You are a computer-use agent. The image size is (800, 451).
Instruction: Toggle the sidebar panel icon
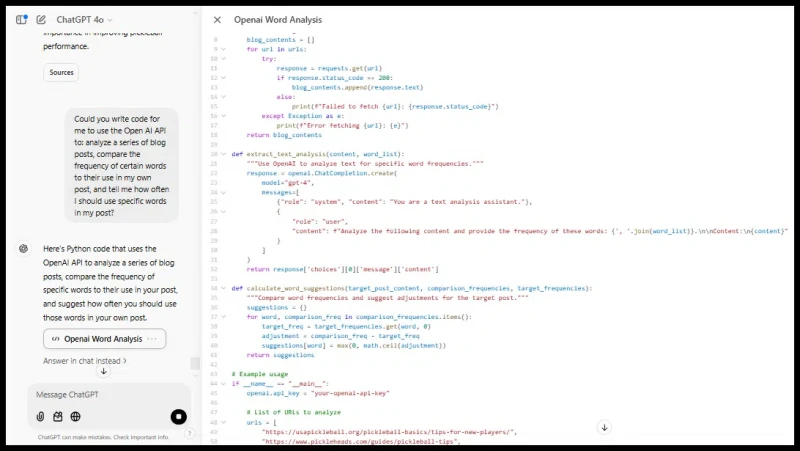(21, 19)
